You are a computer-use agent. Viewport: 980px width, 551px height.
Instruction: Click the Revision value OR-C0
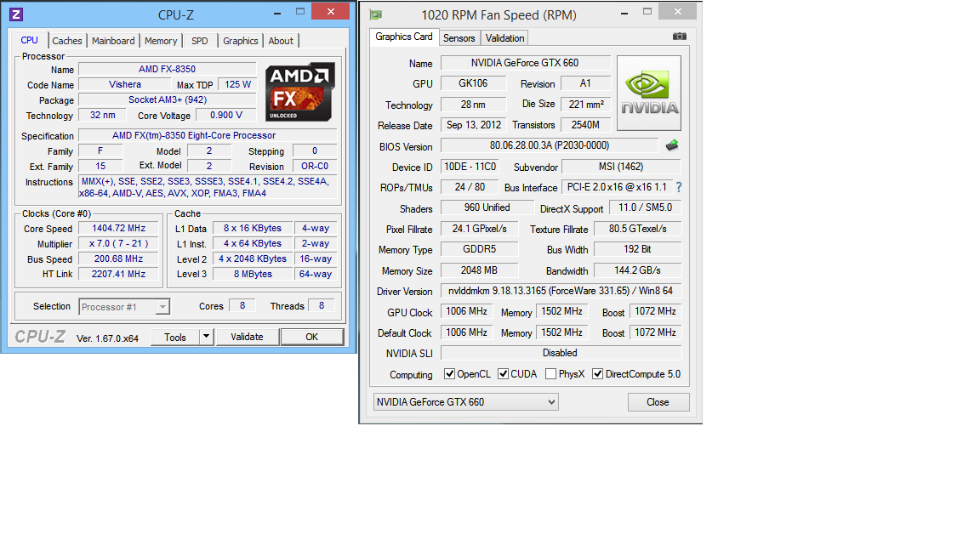[315, 166]
